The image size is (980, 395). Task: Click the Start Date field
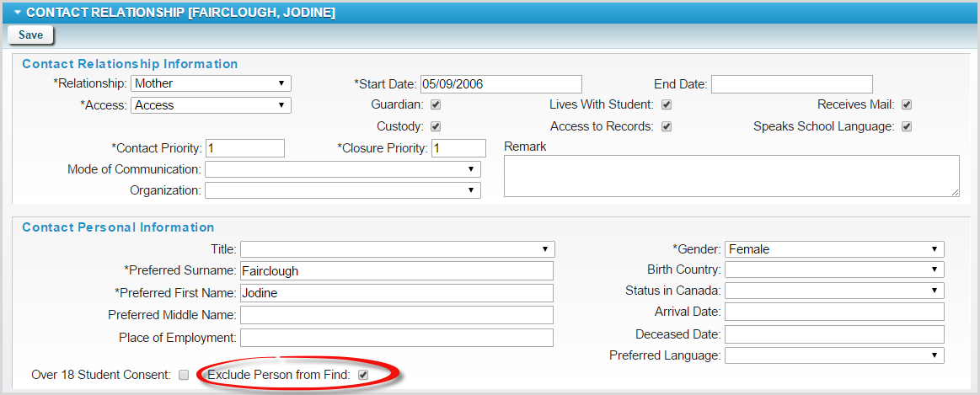[501, 84]
